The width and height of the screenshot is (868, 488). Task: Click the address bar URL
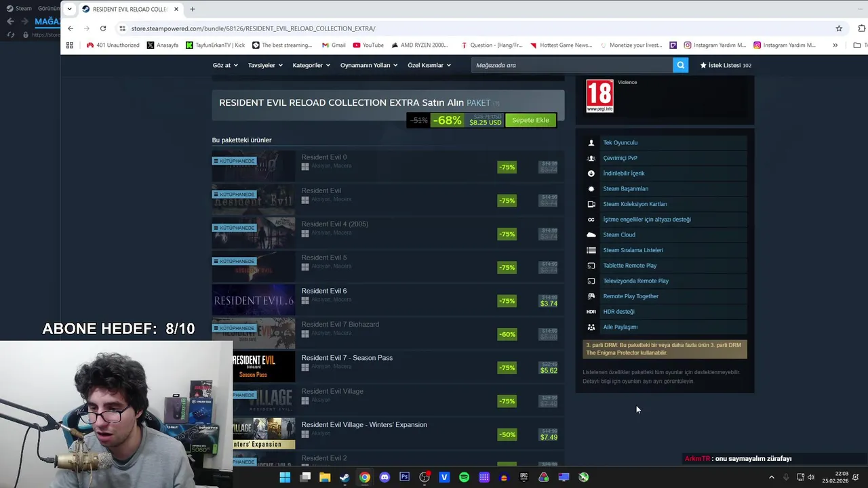coord(253,28)
